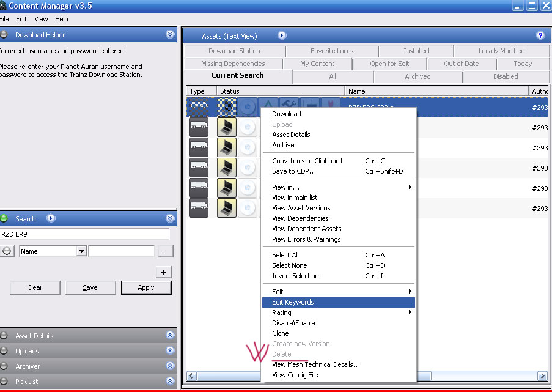Click the train type icon in selected row
The width and height of the screenshot is (552, 392).
[x=199, y=107]
